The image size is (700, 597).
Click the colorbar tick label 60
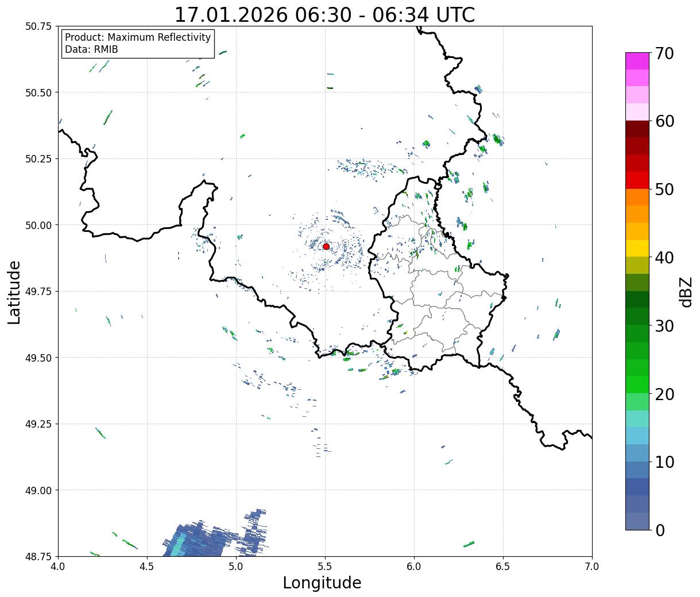coord(664,121)
